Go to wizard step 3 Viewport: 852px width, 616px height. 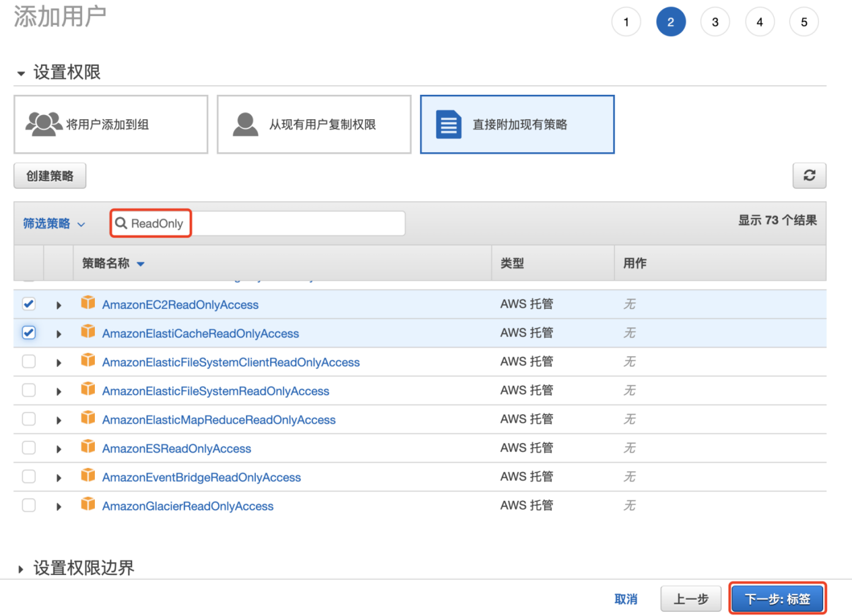tap(715, 22)
